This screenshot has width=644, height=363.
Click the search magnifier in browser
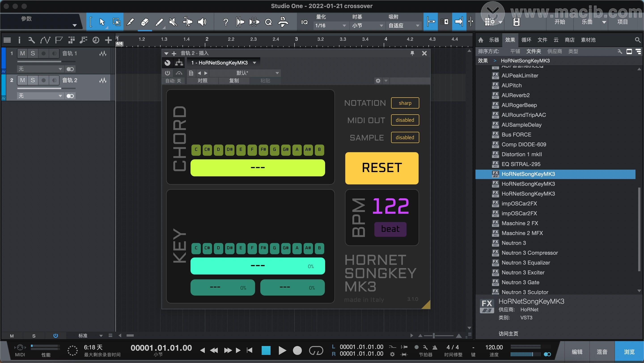(638, 40)
